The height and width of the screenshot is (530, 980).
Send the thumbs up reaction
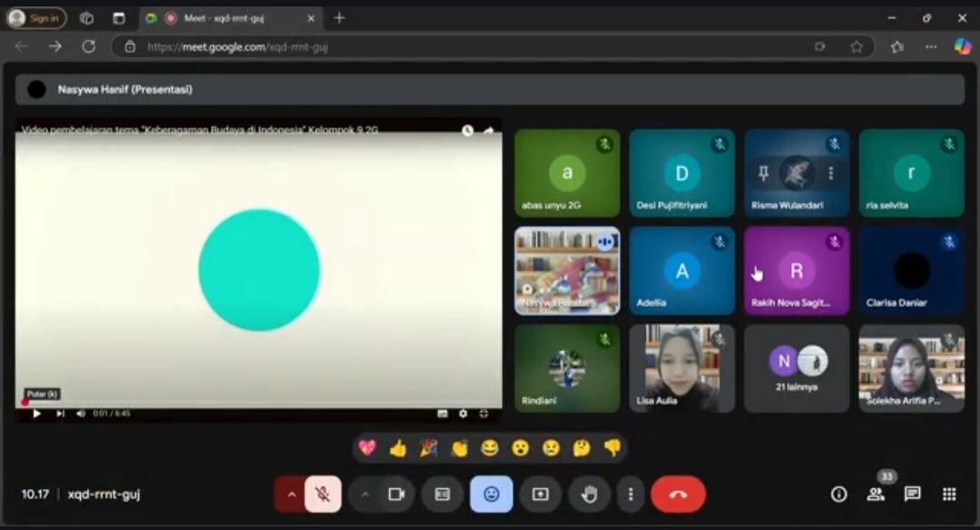click(x=397, y=447)
